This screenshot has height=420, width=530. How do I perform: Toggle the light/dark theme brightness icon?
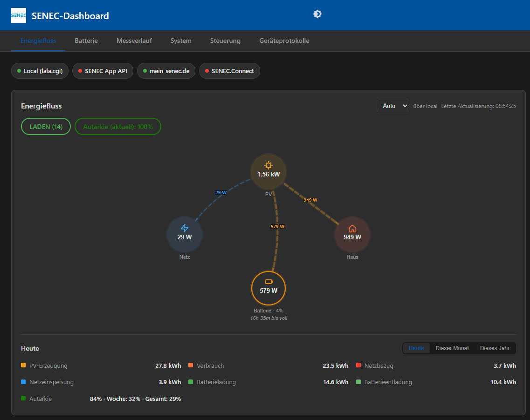(317, 14)
